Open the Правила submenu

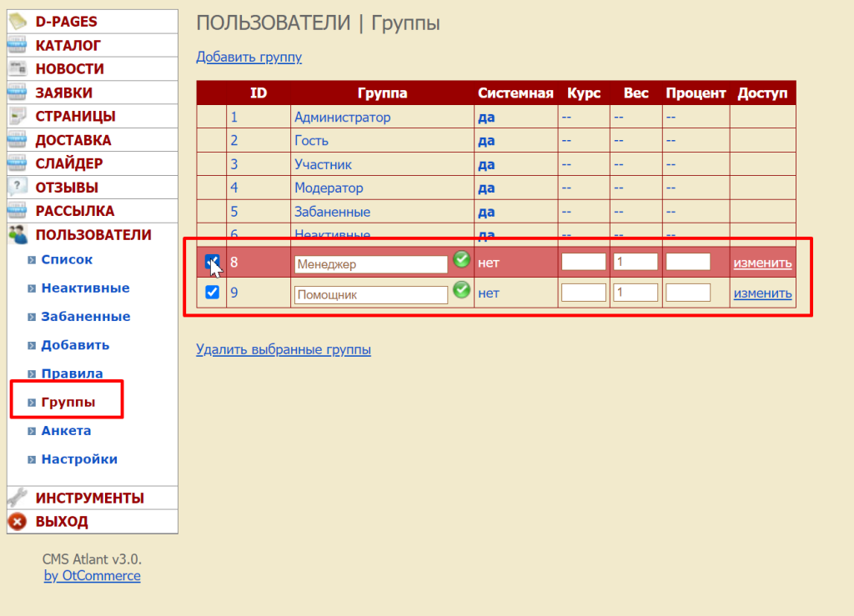click(x=72, y=373)
